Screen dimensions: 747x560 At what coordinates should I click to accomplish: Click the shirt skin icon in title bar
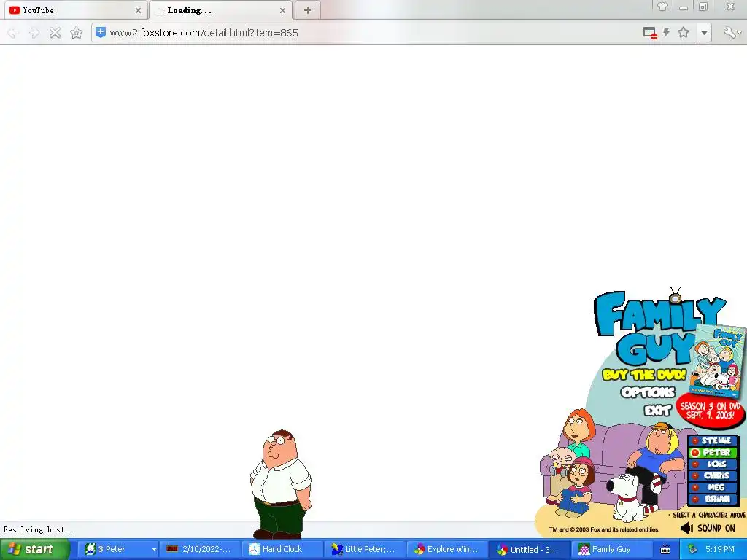tap(662, 7)
